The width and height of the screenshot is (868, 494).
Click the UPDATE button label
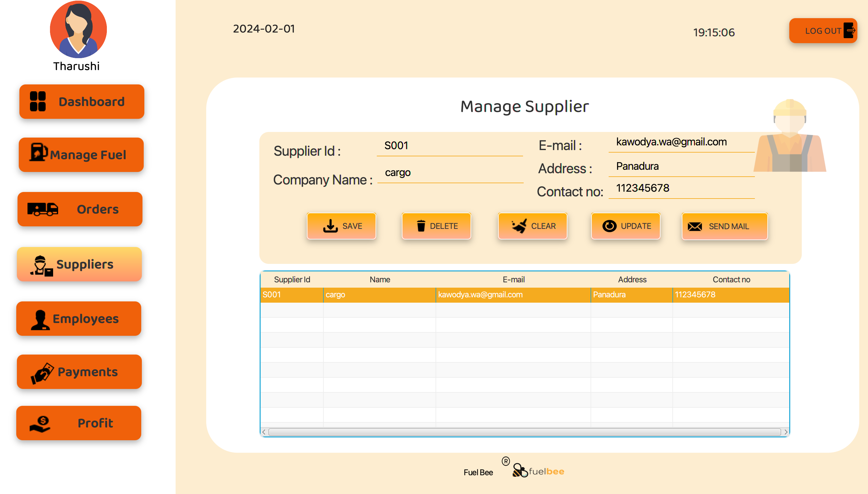[x=636, y=226]
